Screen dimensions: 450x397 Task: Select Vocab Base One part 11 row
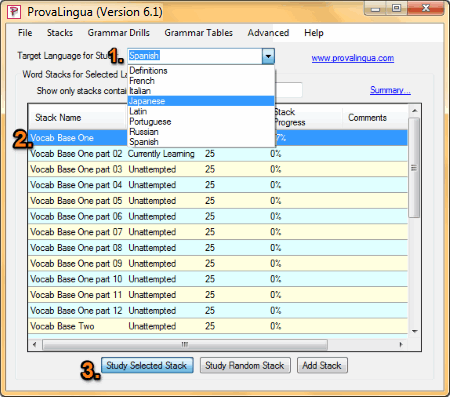(x=218, y=295)
